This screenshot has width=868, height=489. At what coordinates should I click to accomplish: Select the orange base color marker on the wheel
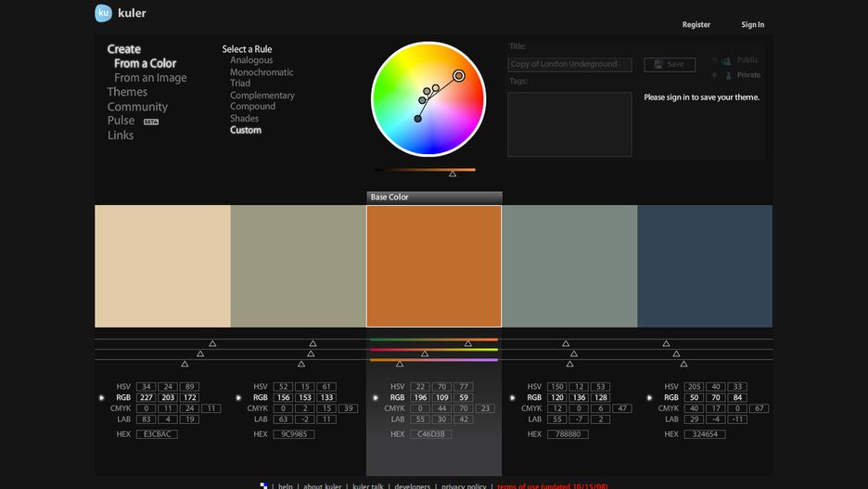click(458, 76)
